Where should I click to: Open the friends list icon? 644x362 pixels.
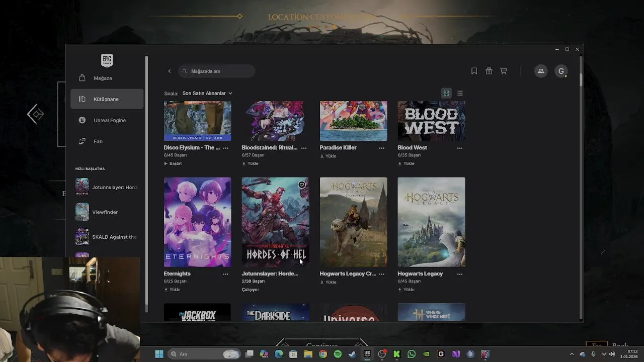click(541, 71)
